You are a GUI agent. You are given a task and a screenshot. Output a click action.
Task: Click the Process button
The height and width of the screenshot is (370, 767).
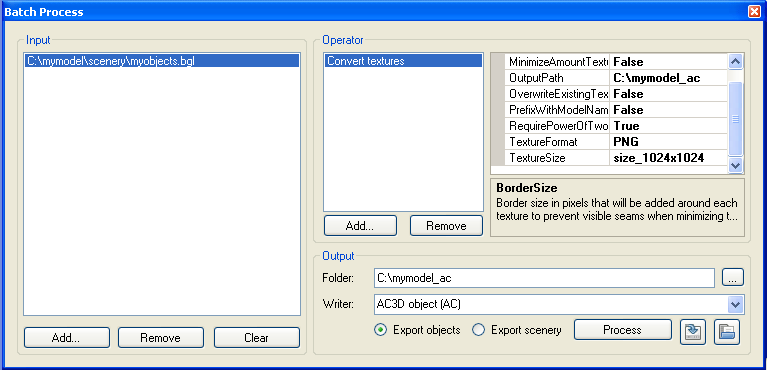[x=622, y=329]
